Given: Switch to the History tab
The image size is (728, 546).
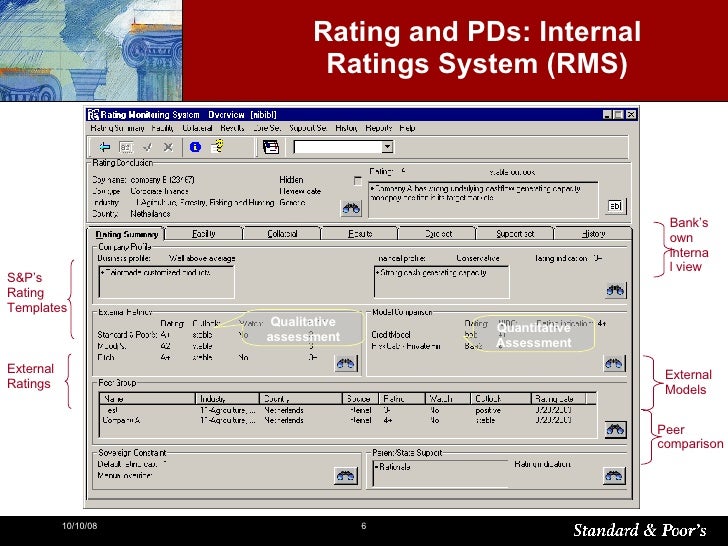Looking at the screenshot, I should click(593, 234).
